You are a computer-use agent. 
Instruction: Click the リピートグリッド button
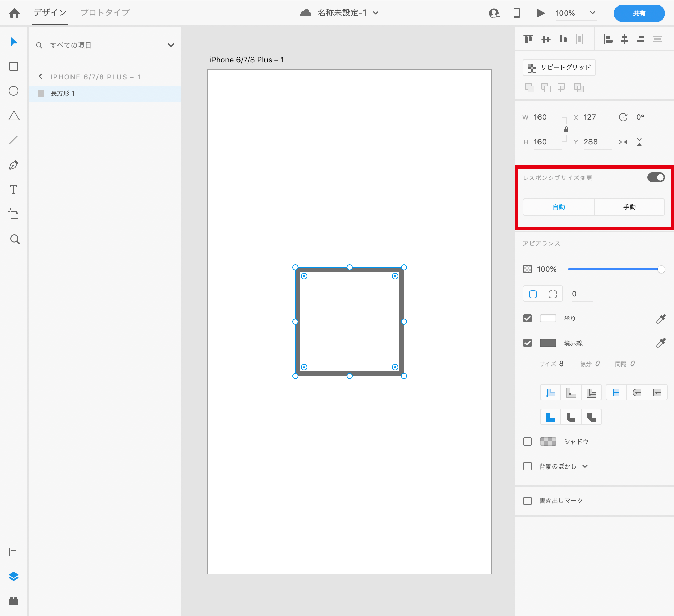[559, 67]
